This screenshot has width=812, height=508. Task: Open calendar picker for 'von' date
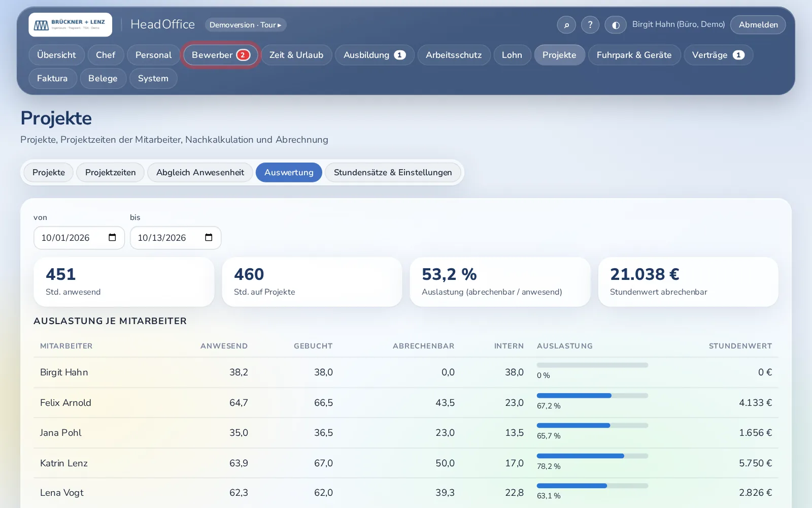(x=112, y=237)
